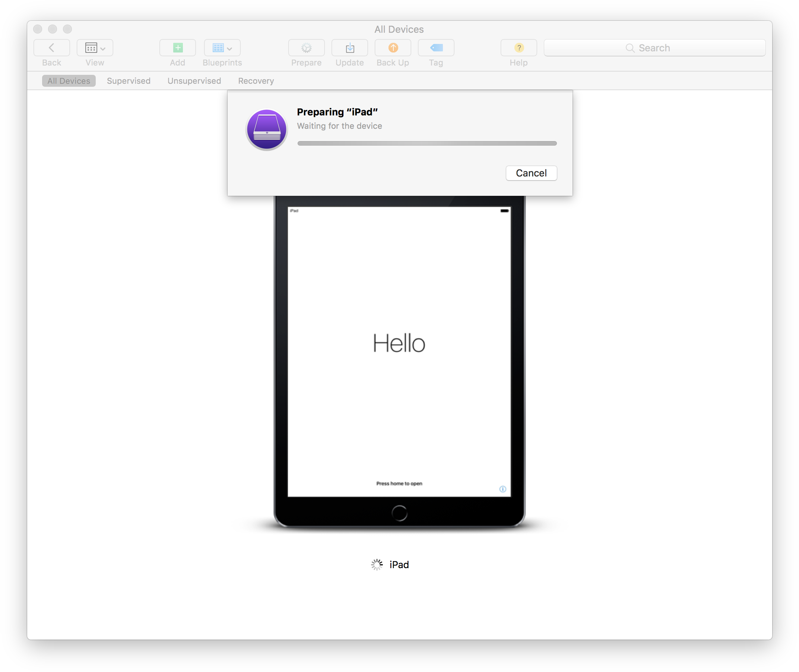This screenshot has height=672, width=799.
Task: Click the iPad device name label
Action: click(399, 564)
